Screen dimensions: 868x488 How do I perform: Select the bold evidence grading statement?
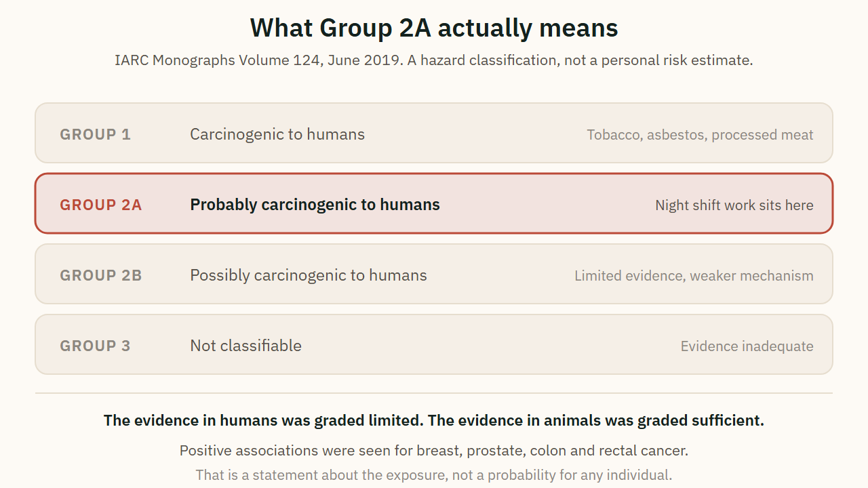point(434,420)
